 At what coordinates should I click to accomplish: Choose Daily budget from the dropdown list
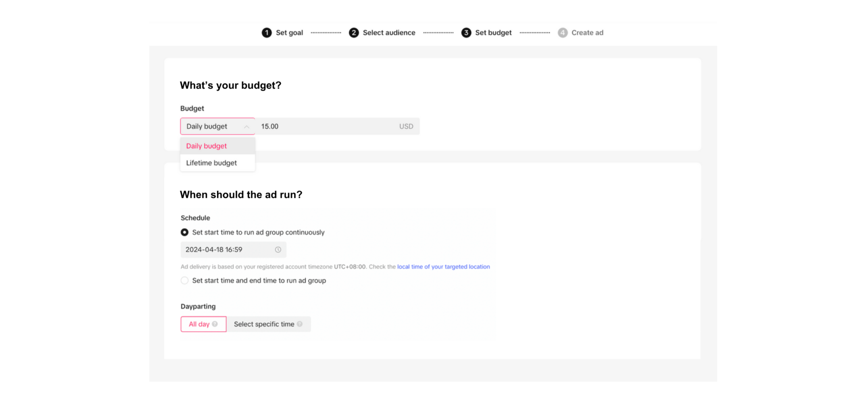(x=218, y=146)
